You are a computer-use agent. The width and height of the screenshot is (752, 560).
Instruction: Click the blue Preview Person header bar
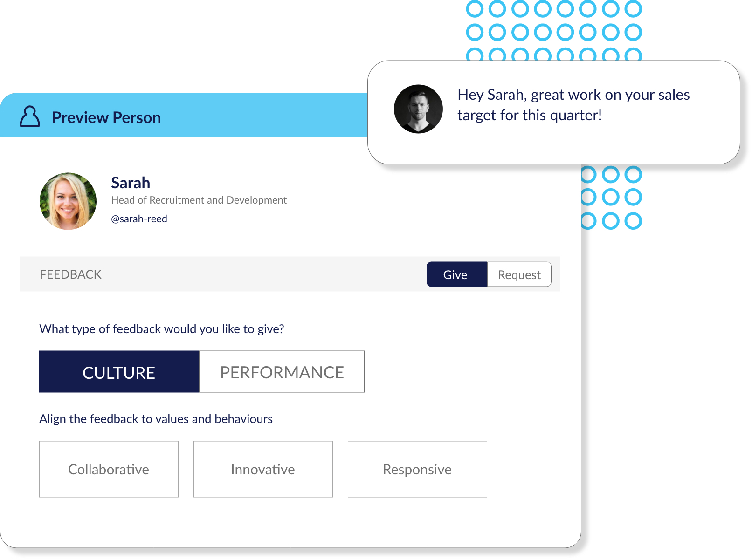(x=184, y=115)
